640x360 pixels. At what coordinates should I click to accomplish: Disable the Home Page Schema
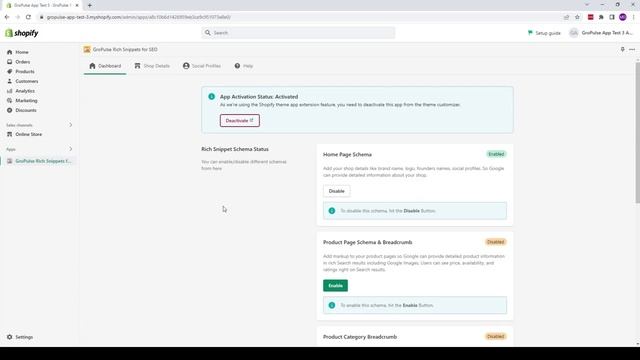pos(336,191)
